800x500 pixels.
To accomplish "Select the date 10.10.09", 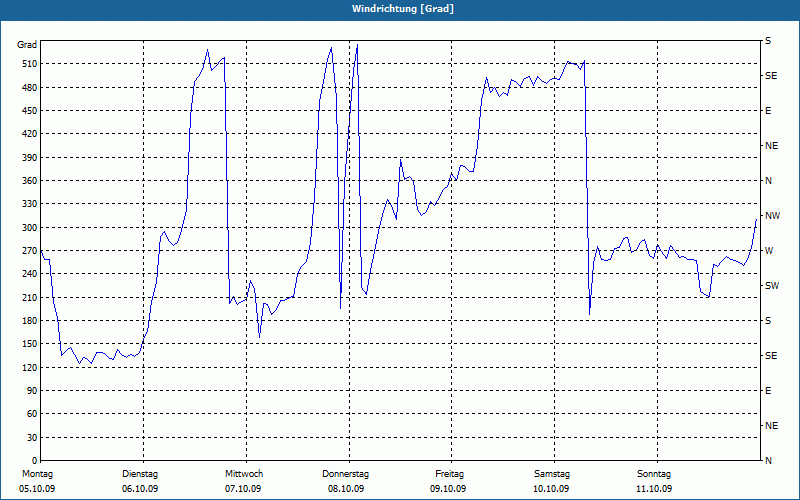I will click(551, 489).
